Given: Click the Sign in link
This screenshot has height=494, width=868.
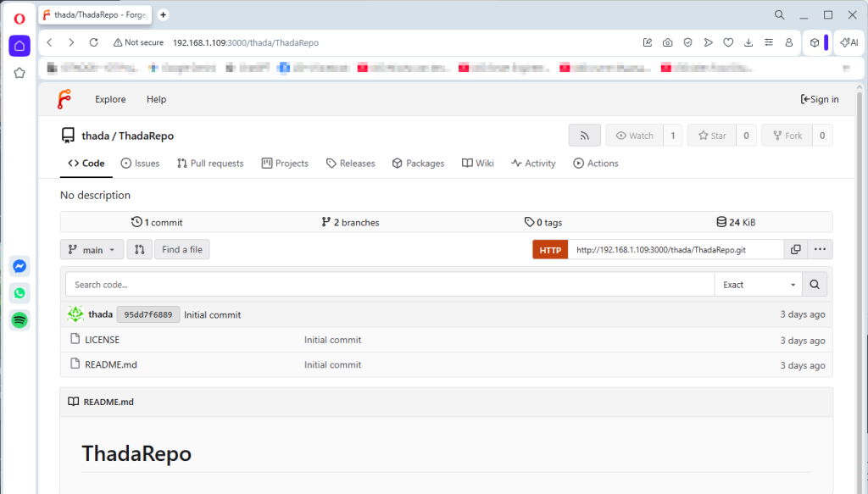Looking at the screenshot, I should point(820,99).
